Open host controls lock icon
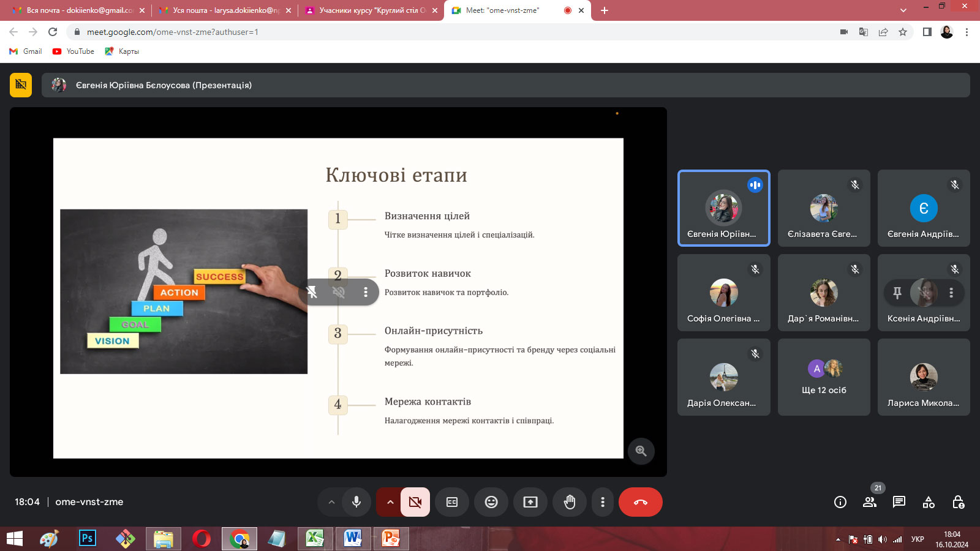 click(959, 502)
